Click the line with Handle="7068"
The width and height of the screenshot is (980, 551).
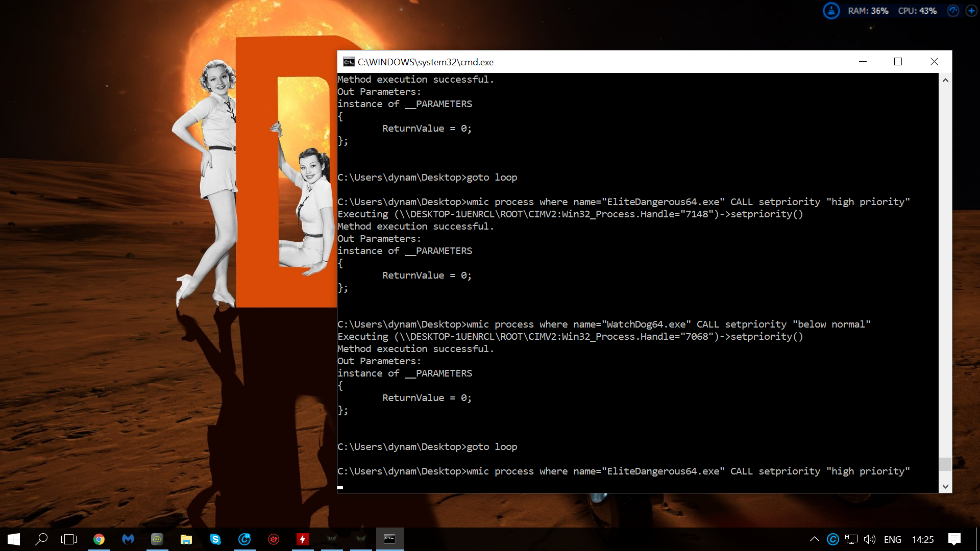click(x=570, y=337)
